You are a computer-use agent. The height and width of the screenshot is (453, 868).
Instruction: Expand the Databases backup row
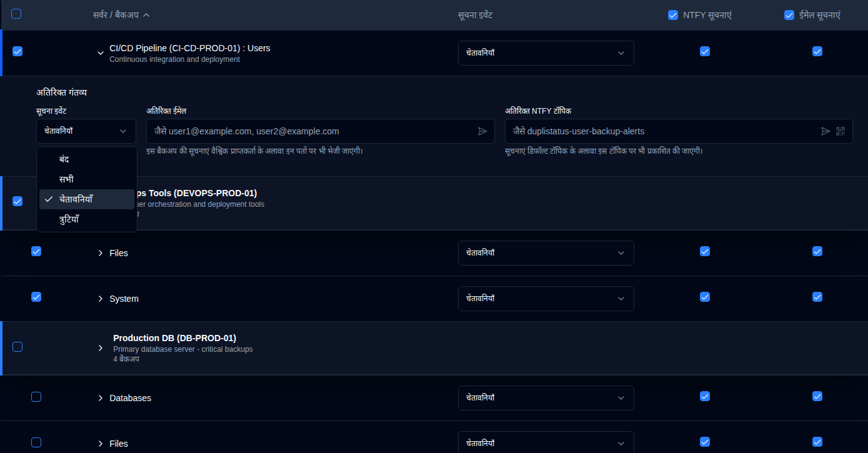101,398
